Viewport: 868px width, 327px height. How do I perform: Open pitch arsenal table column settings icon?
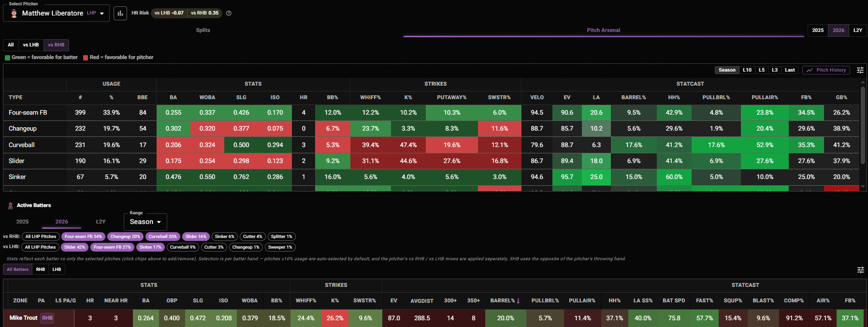(860, 70)
